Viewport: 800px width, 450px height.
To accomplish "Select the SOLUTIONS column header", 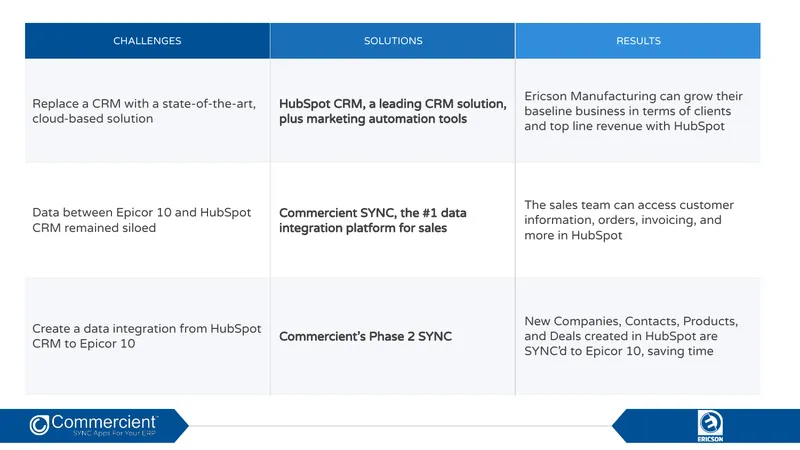I will click(x=393, y=41).
